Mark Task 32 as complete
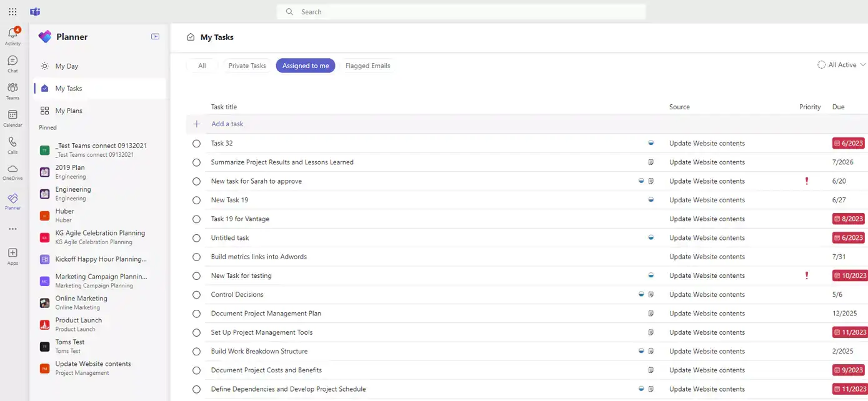Screen dimensions: 868x401 coord(196,143)
